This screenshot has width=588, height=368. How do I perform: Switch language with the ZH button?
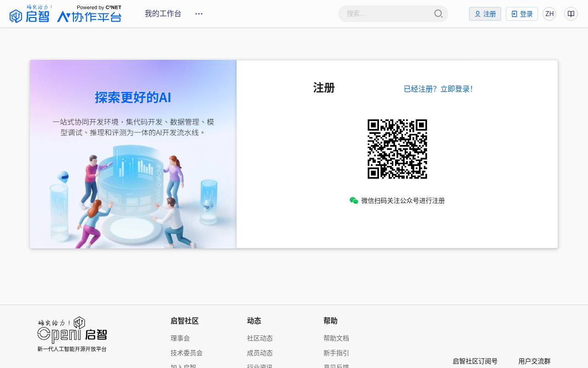(x=549, y=14)
